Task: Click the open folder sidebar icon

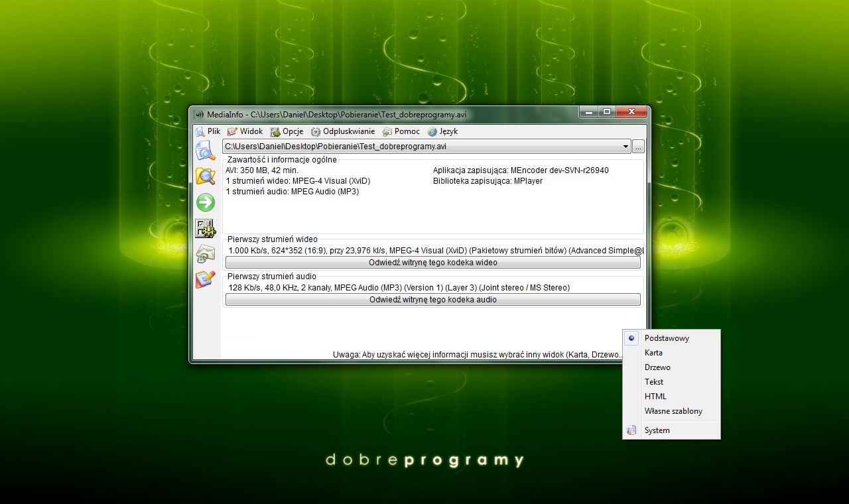Action: [206, 176]
